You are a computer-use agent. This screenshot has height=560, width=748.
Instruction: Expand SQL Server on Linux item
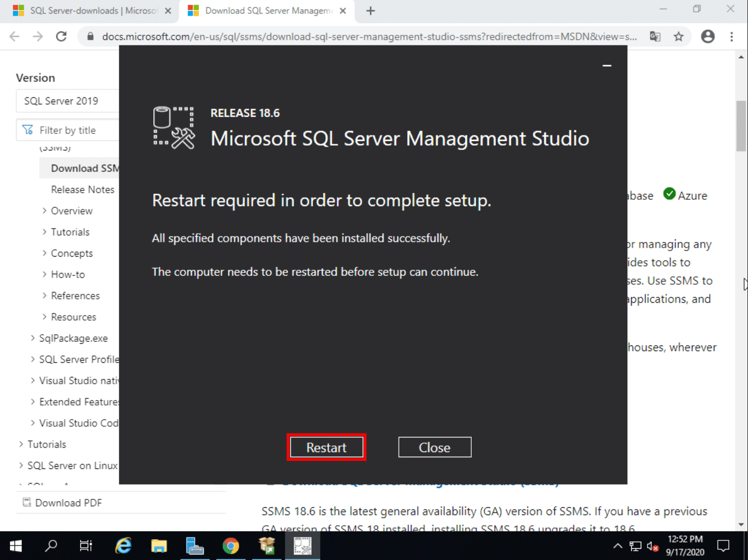point(21,466)
